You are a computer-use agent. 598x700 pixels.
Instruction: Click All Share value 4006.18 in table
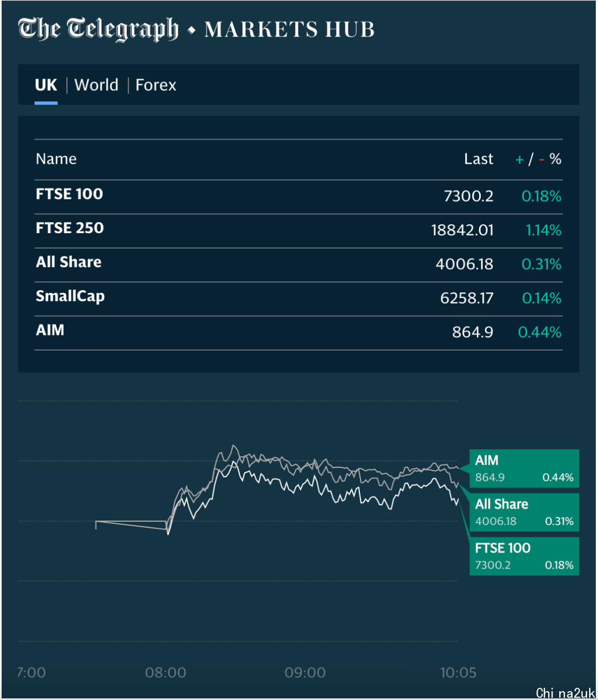pyautogui.click(x=465, y=264)
